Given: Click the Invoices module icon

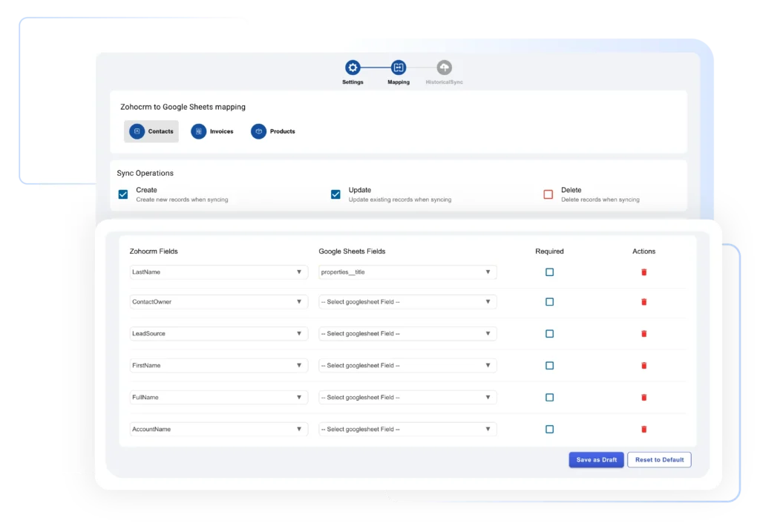Looking at the screenshot, I should (x=197, y=131).
